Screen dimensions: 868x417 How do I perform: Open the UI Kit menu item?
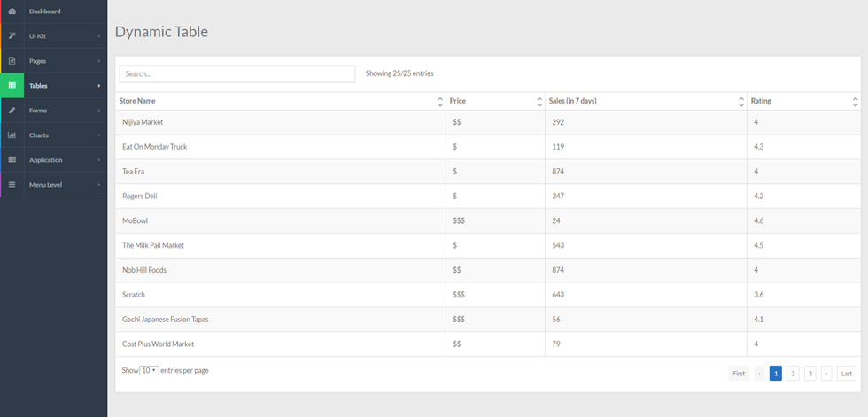coord(54,36)
